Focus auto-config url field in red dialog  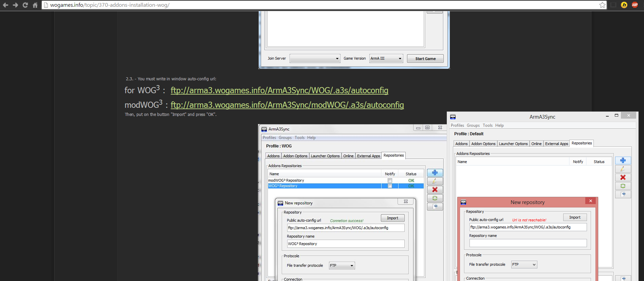tap(528, 227)
